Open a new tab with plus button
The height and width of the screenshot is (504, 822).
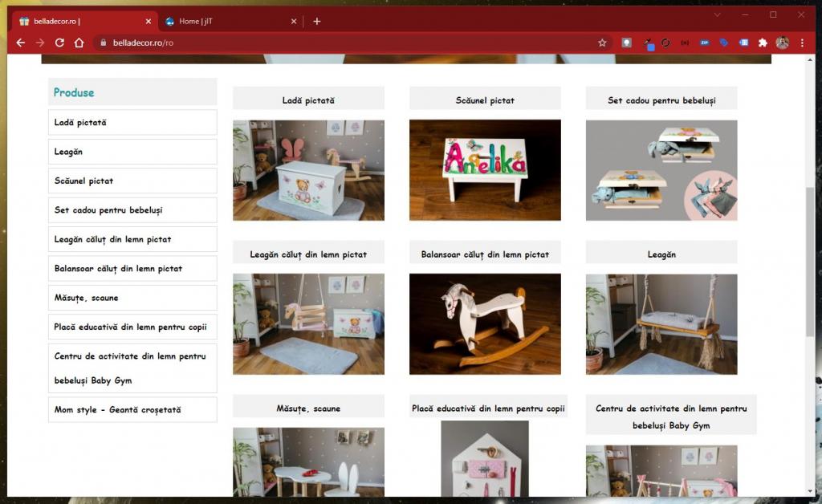point(317,22)
